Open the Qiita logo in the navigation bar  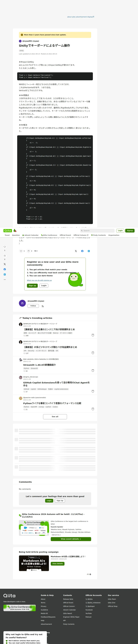(8, 231)
